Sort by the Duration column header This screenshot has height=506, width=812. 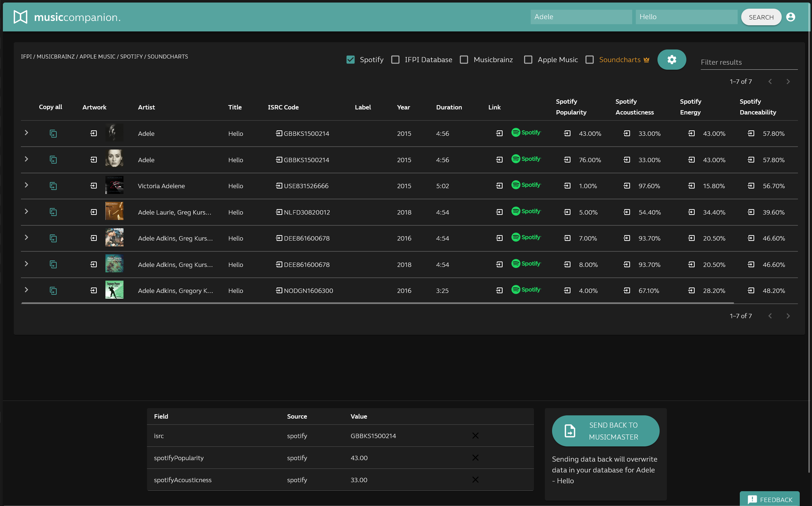(x=449, y=107)
